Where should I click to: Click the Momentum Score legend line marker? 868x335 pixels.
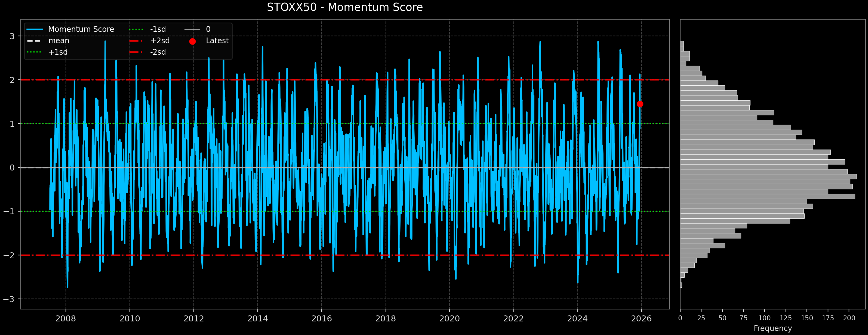point(35,29)
